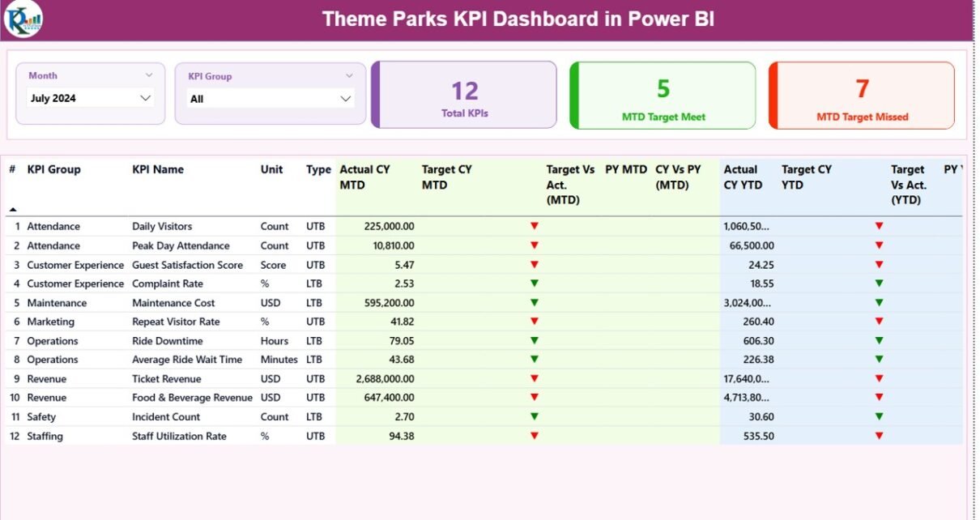980x520 pixels.
Task: Click the chevron beside the Month slicer title
Action: pos(149,75)
